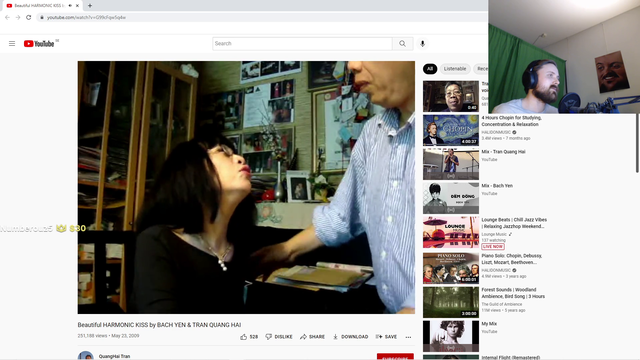This screenshot has height=360, width=640.
Task: Open the 0:40 suggested video thumbnail
Action: click(x=451, y=96)
